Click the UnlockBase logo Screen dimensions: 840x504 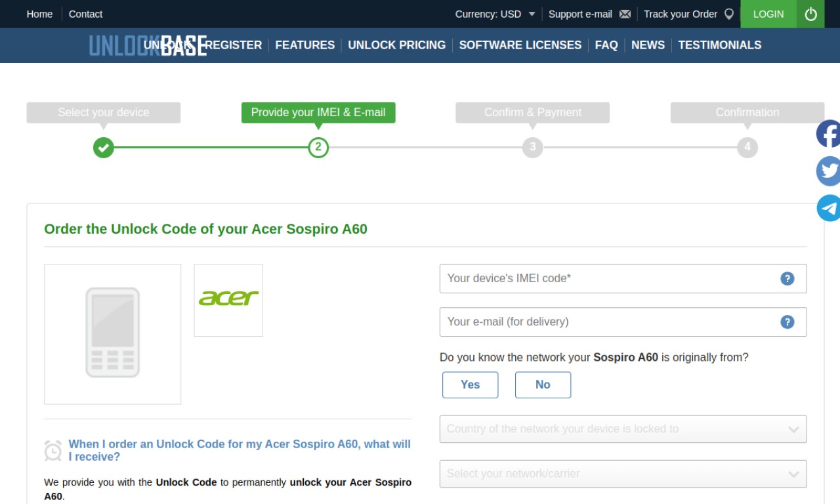click(x=148, y=45)
